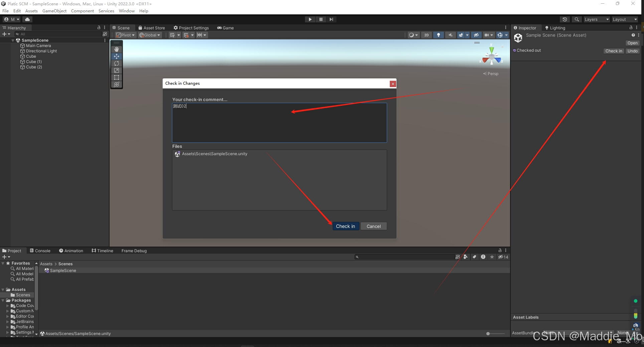Screen dimensions: 644x347
Task: Open the draw mode shading dropdown
Action: click(x=414, y=35)
